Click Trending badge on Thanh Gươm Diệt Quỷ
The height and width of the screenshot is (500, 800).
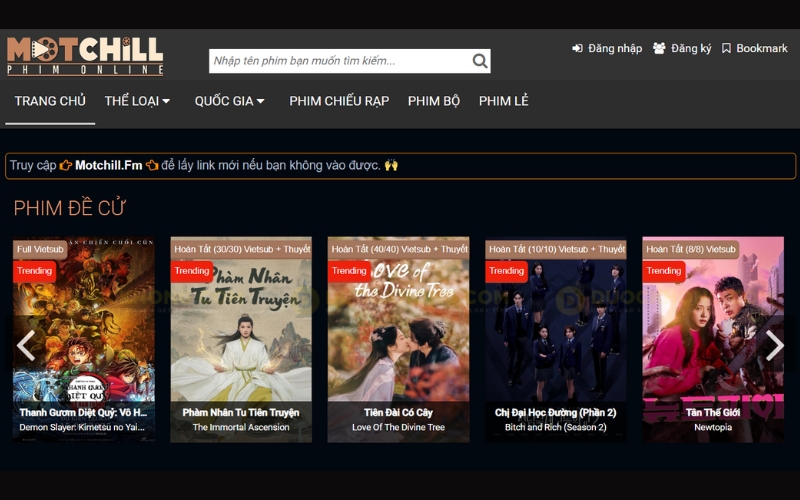(x=34, y=271)
